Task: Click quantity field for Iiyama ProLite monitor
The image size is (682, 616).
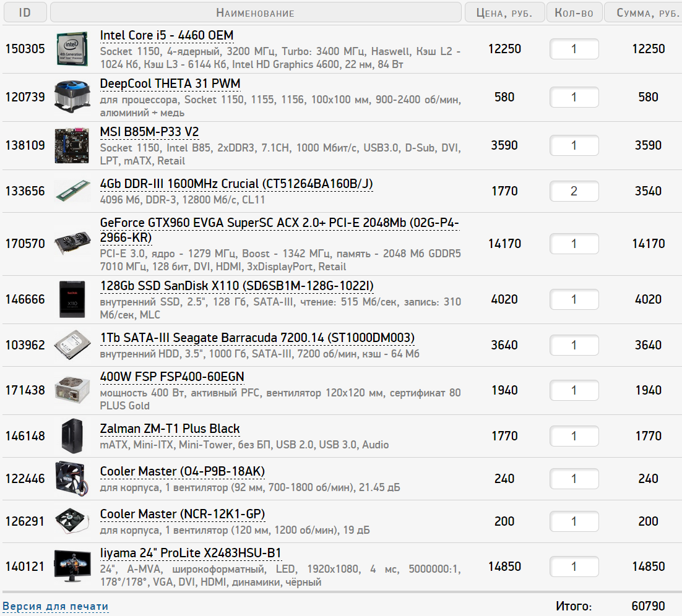Action: click(574, 567)
